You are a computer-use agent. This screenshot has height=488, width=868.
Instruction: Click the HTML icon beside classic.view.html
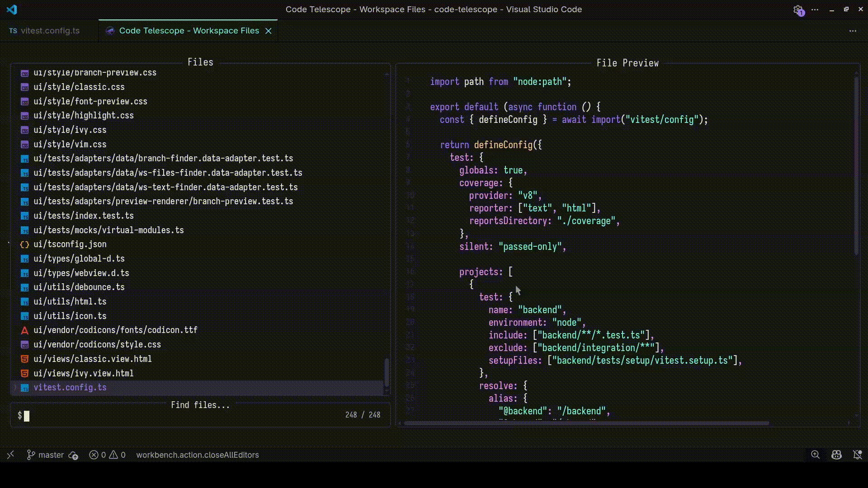[x=25, y=359]
